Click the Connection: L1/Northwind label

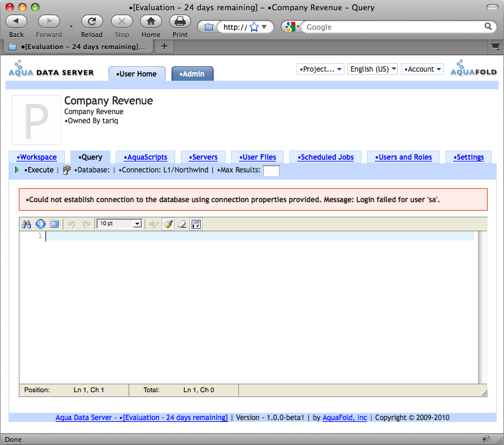coord(163,170)
